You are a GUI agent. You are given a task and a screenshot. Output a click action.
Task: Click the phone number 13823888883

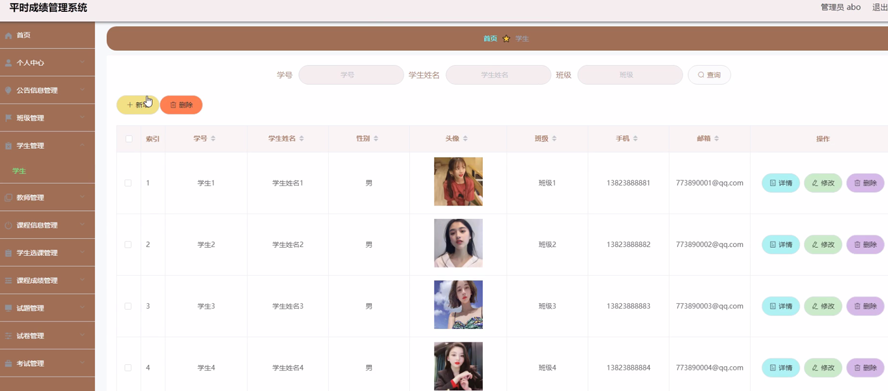(x=628, y=306)
